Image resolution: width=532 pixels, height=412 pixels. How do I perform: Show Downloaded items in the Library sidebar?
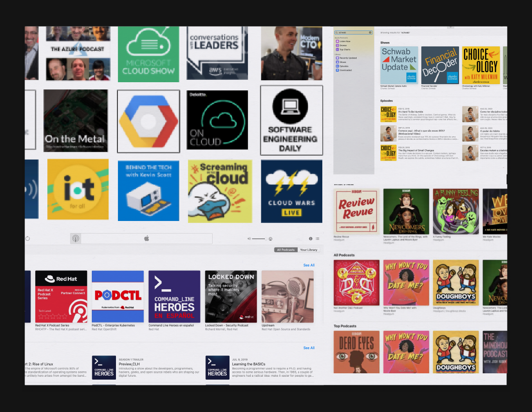coord(344,70)
